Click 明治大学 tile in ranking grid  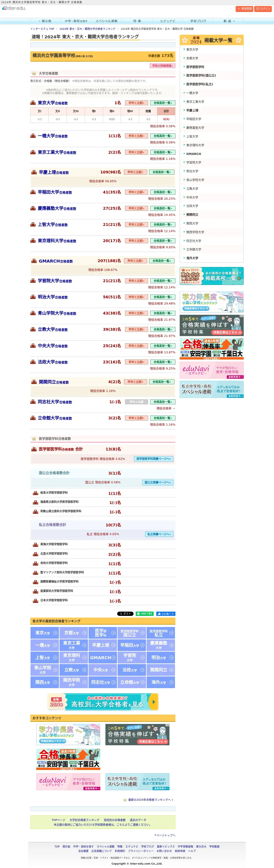161,657
